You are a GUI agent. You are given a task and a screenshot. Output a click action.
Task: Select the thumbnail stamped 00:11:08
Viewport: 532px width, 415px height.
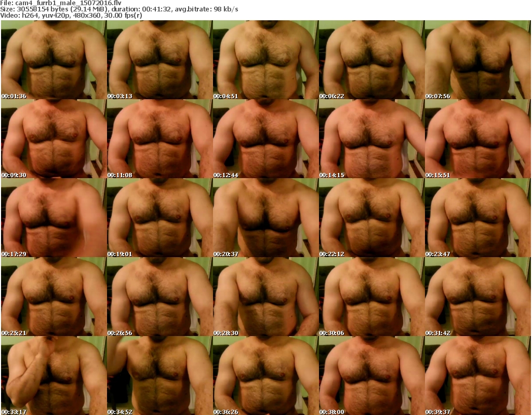click(x=160, y=139)
